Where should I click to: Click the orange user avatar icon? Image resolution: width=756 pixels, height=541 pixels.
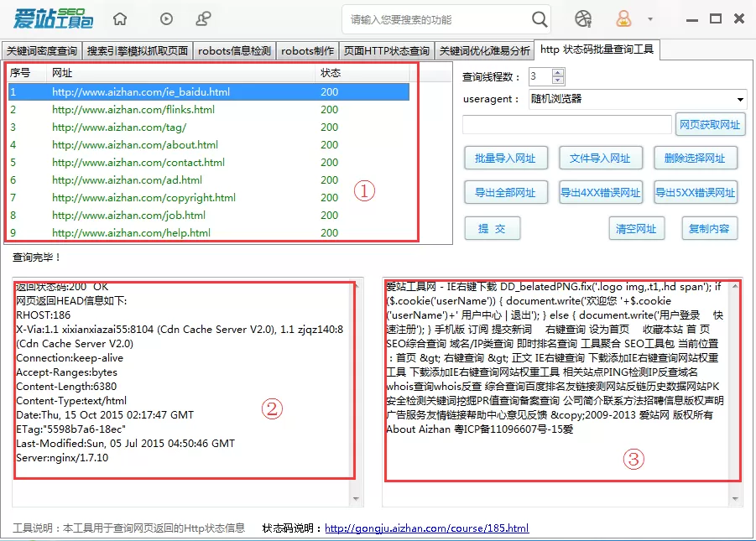[623, 18]
